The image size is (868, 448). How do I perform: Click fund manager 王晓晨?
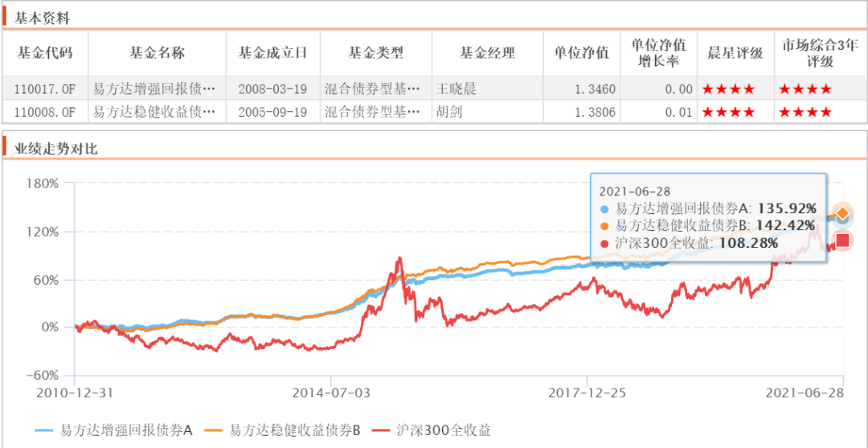pos(457,88)
